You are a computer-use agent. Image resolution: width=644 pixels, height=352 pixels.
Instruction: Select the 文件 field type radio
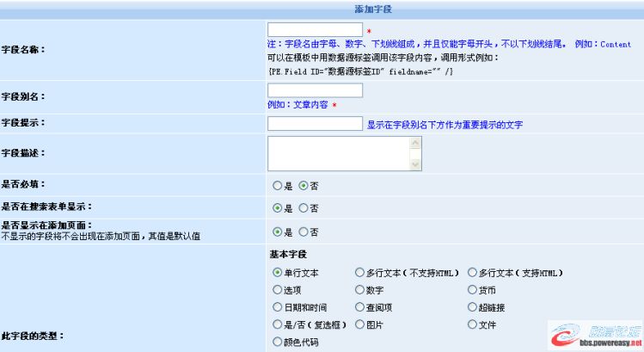pyautogui.click(x=472, y=324)
